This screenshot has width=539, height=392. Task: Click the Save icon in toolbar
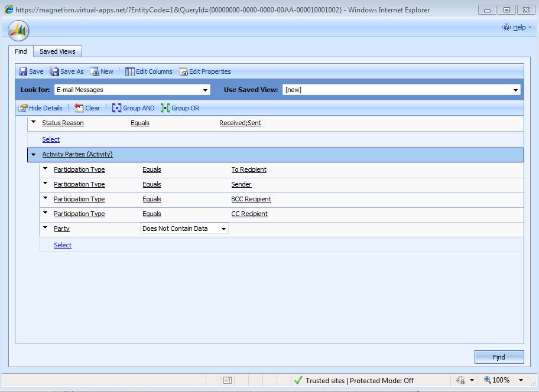pos(24,71)
